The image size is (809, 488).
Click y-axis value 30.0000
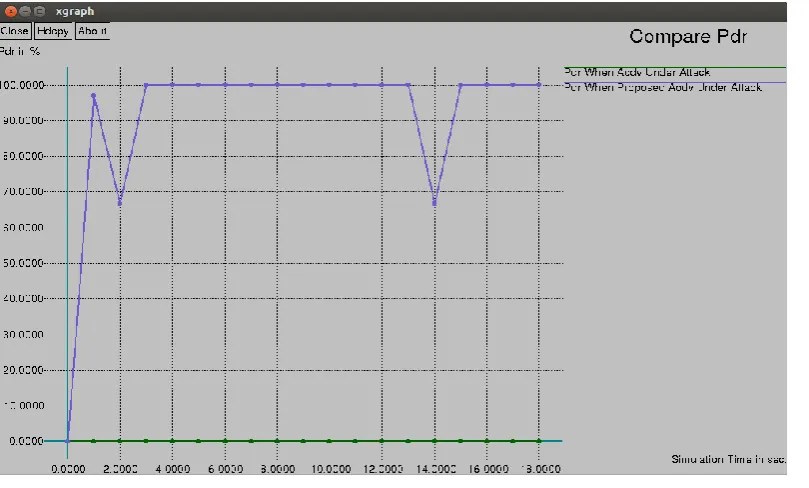[x=23, y=334]
